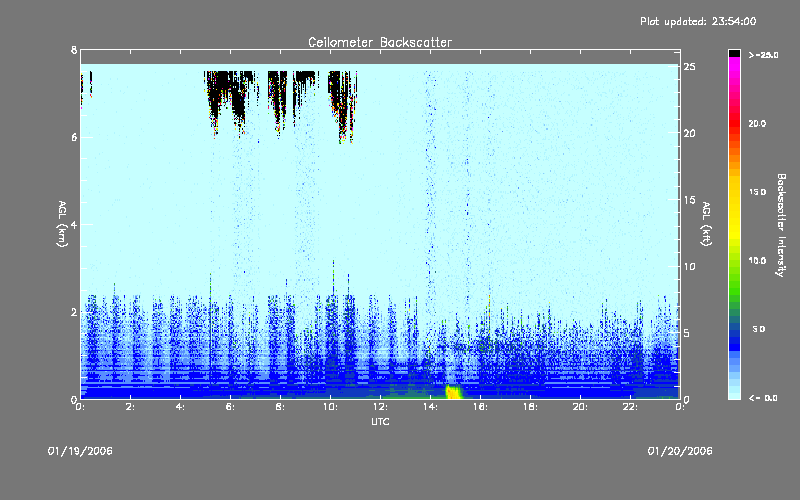The image size is (800, 500).
Task: Select the '4:' UTC hour tick
Action: [181, 407]
